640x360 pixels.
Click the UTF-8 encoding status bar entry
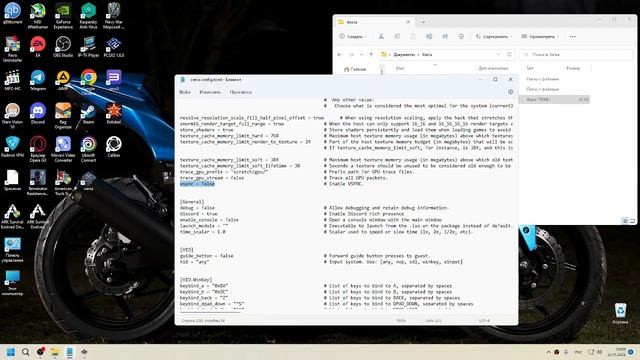[x=484, y=320]
